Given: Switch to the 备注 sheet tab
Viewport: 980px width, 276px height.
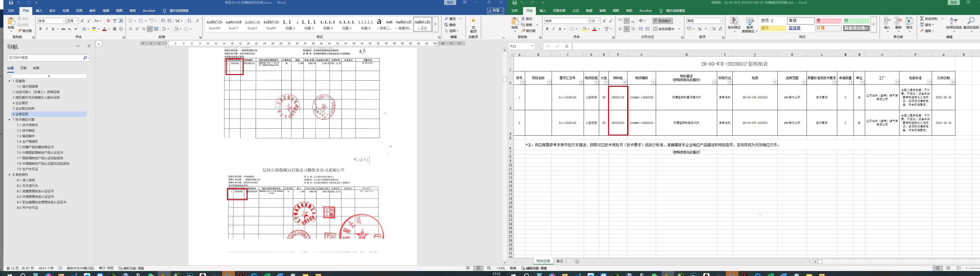Looking at the screenshot, I should (x=560, y=261).
